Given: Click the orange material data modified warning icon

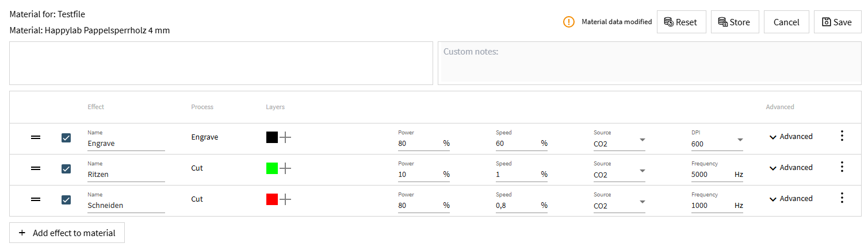Looking at the screenshot, I should click(x=569, y=22).
